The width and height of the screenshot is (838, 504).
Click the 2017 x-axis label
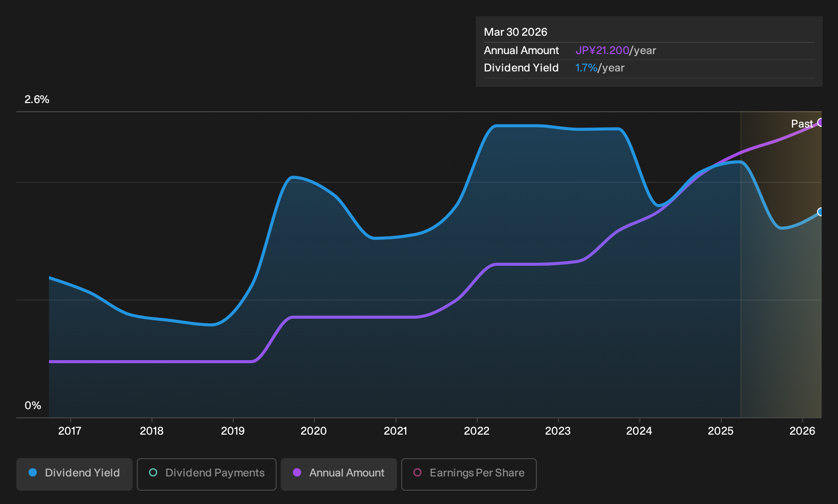point(70,431)
